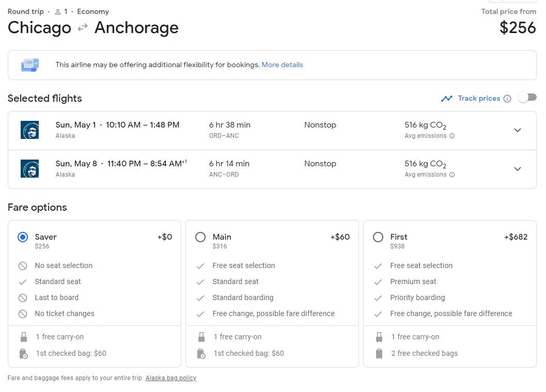Click the $256 total price

tap(518, 27)
